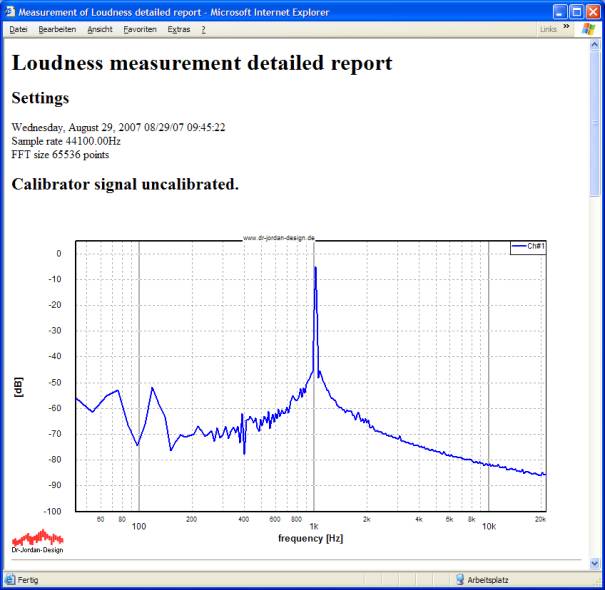Image resolution: width=605 pixels, height=590 pixels.
Task: Click the Ch#1 legend line swatch
Action: [x=519, y=245]
